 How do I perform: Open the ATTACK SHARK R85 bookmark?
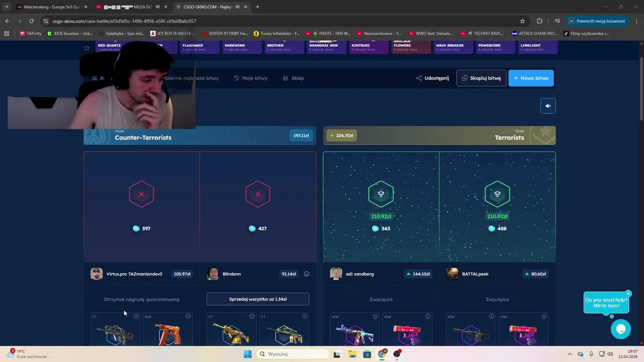click(535, 34)
